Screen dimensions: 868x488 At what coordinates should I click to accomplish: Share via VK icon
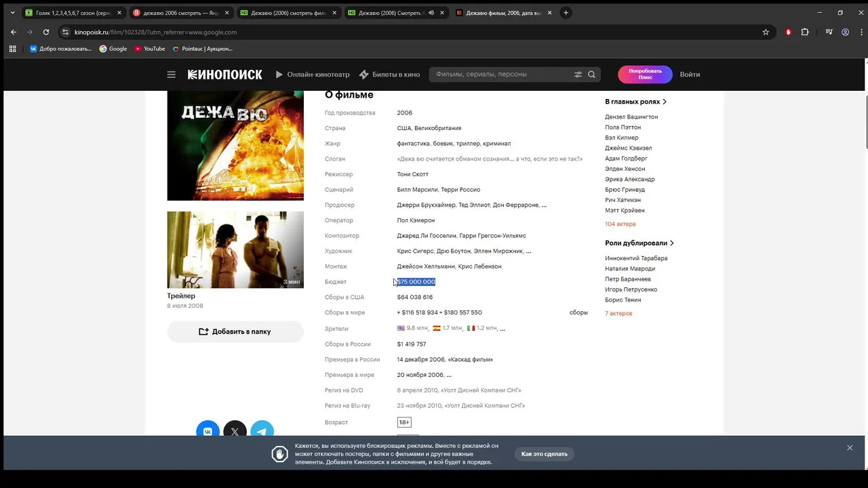[208, 431]
